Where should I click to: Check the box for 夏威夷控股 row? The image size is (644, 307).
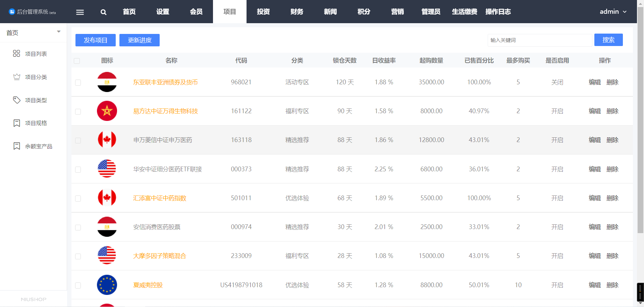point(78,286)
